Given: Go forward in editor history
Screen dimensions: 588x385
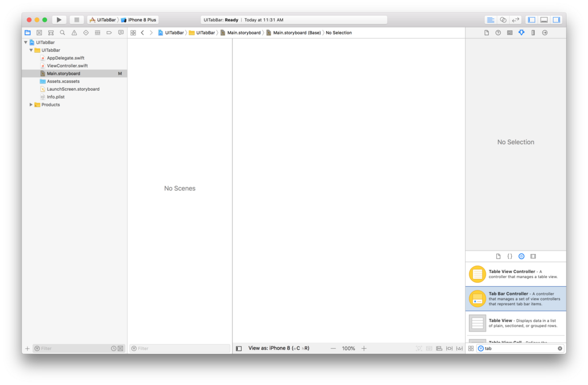Looking at the screenshot, I should (x=151, y=33).
